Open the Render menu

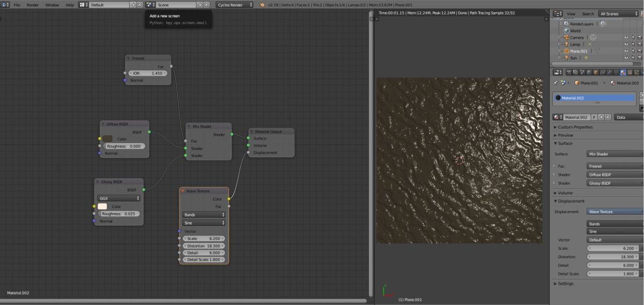tap(33, 4)
